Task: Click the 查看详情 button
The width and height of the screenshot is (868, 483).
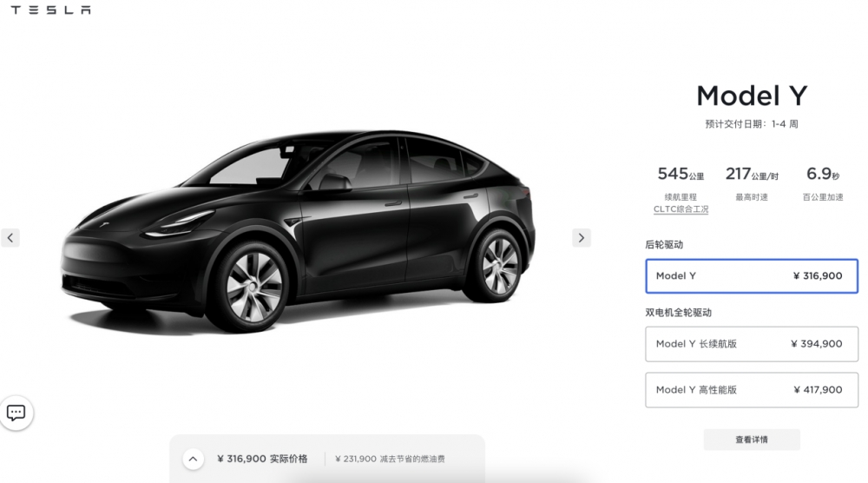Action: [751, 440]
